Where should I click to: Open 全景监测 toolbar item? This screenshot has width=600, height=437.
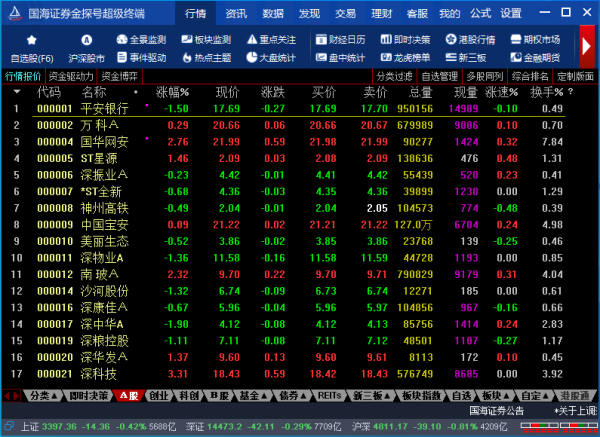[141, 39]
